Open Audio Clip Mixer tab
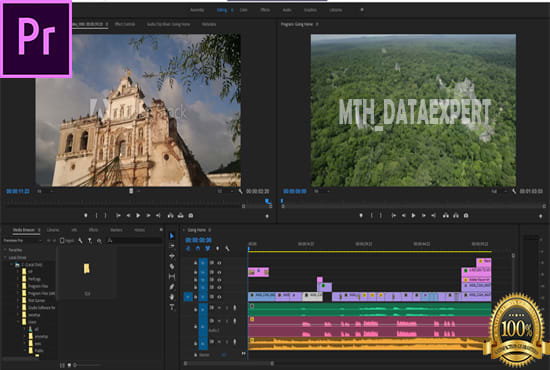The width and height of the screenshot is (550, 370). (x=168, y=24)
